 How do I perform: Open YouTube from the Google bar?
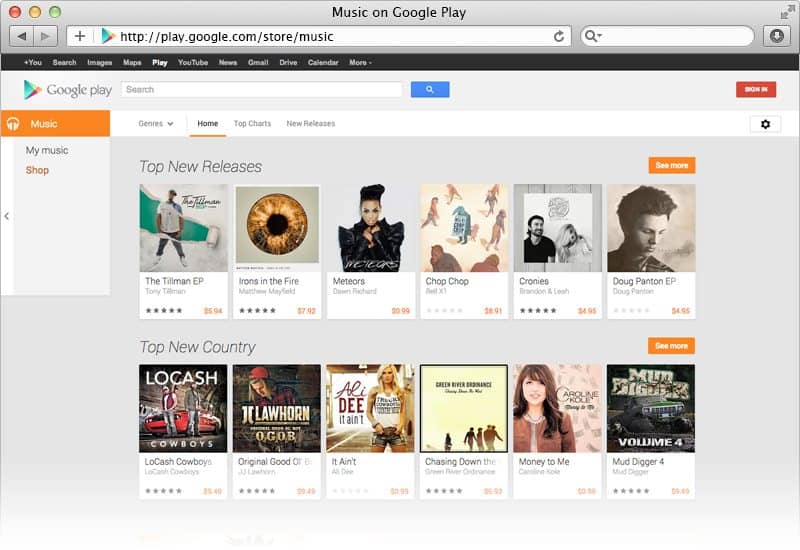tap(193, 62)
